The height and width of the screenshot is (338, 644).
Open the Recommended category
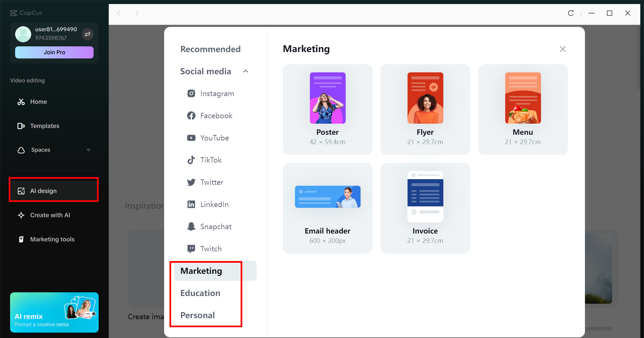(x=210, y=49)
